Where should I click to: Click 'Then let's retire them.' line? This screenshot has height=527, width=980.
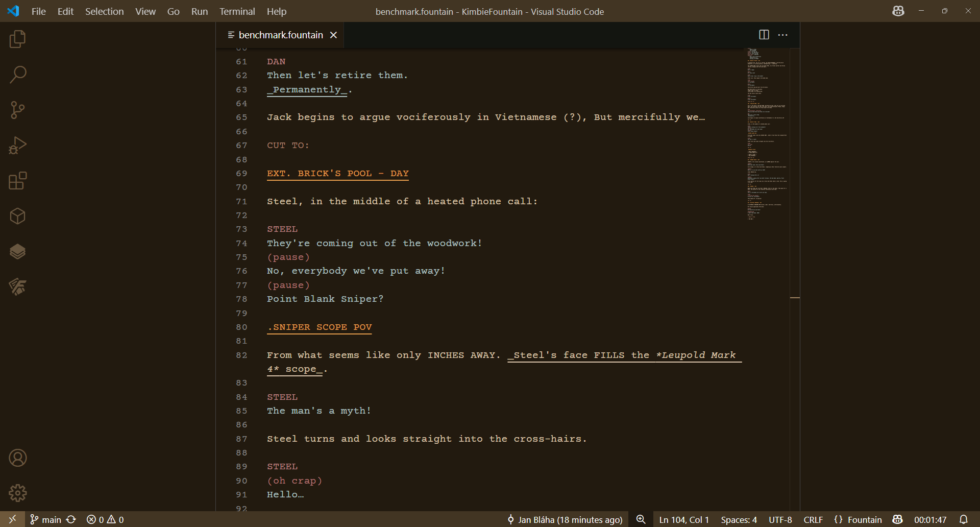pyautogui.click(x=337, y=75)
